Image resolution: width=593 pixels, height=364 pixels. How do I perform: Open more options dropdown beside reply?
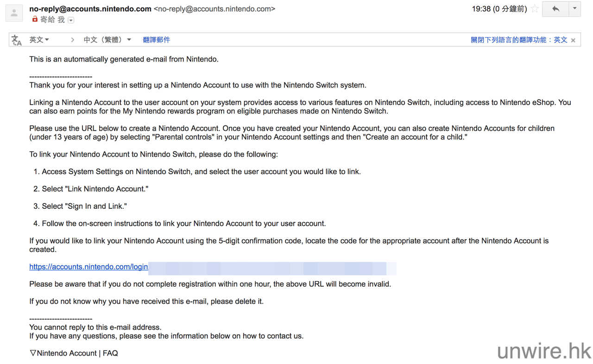(575, 9)
